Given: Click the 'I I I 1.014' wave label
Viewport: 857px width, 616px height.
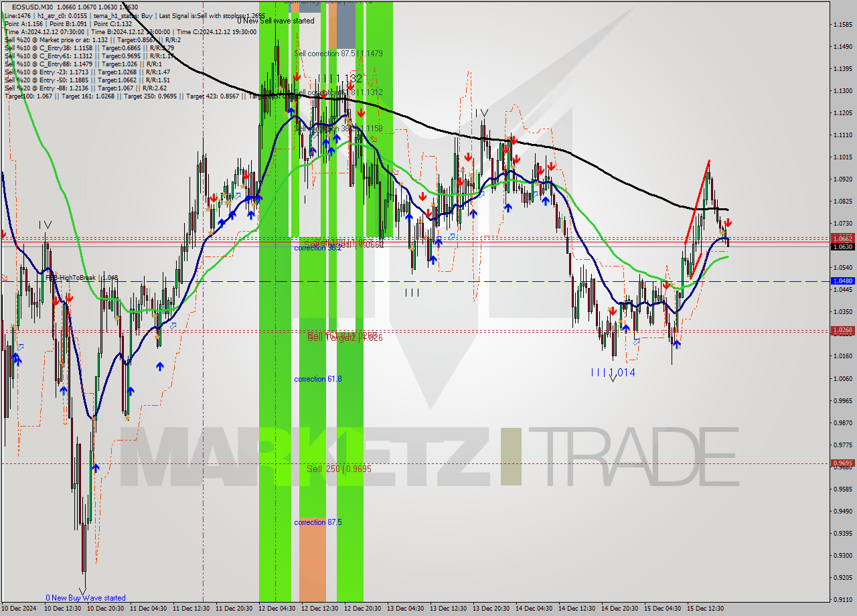Looking at the screenshot, I should (613, 372).
